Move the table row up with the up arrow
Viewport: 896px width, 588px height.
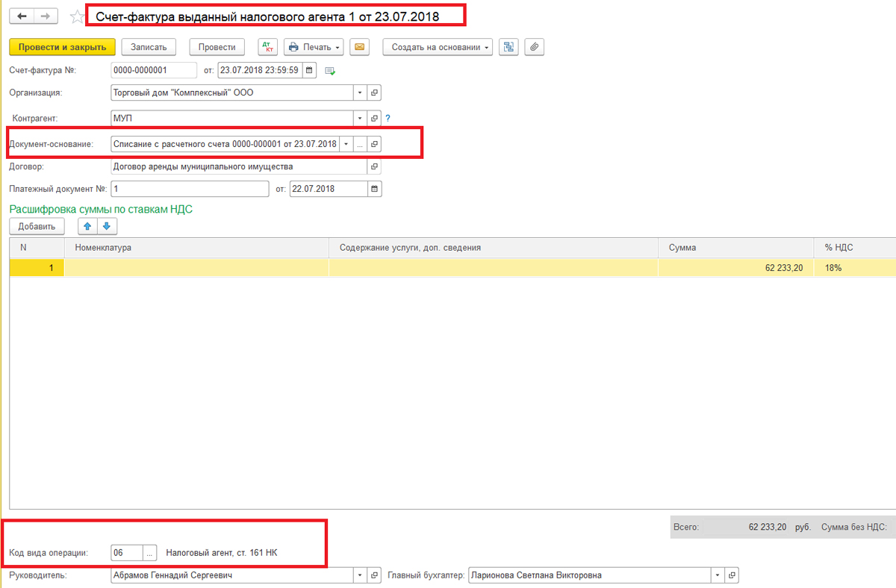[88, 226]
